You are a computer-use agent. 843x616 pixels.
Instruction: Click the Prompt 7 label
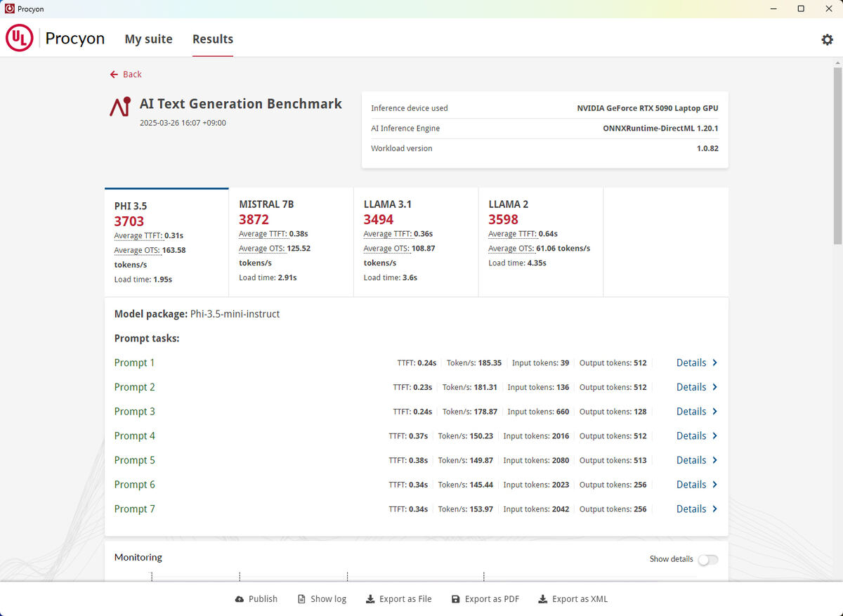click(135, 509)
